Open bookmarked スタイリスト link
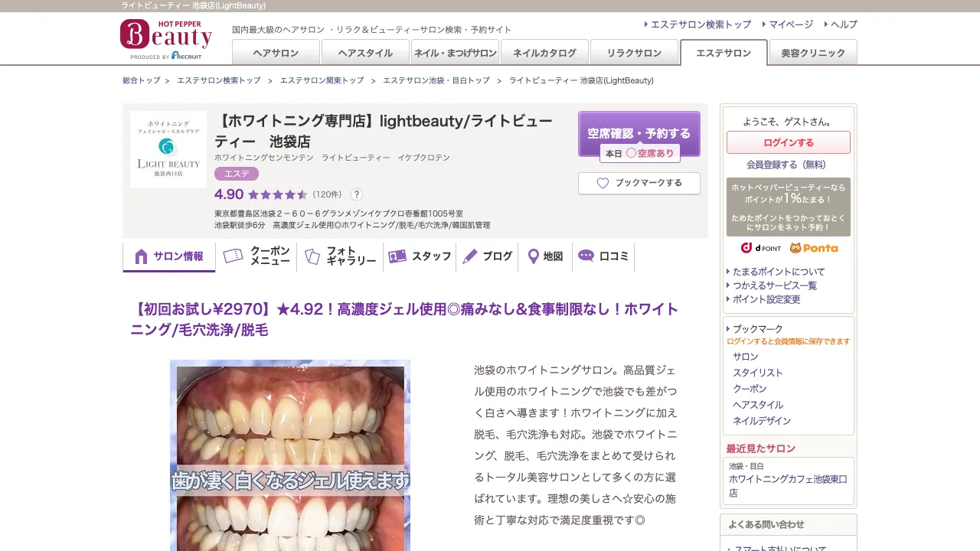Screen dimensions: 980x551 [758, 373]
